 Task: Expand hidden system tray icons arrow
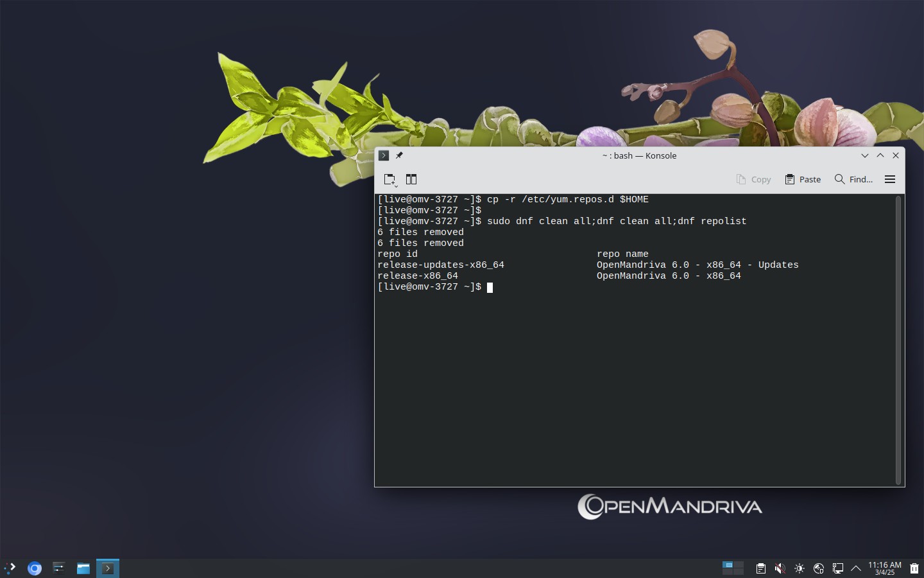856,568
